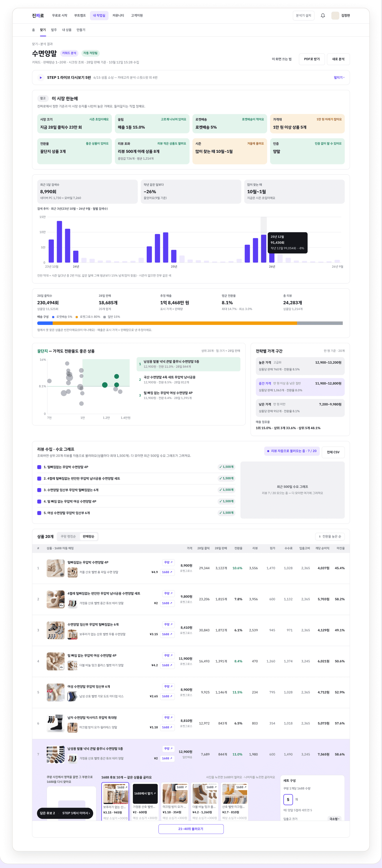Click the orange 로켓그로스 delivery bar segment
Viewport: 382px width, 868px height.
click(175, 323)
